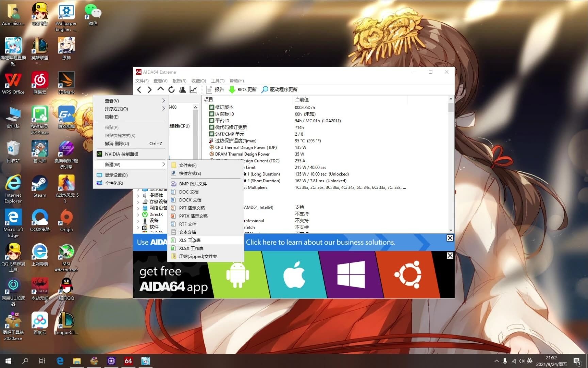Close the AIDA64 app advertisement banner
This screenshot has height=368, width=588.
(450, 256)
